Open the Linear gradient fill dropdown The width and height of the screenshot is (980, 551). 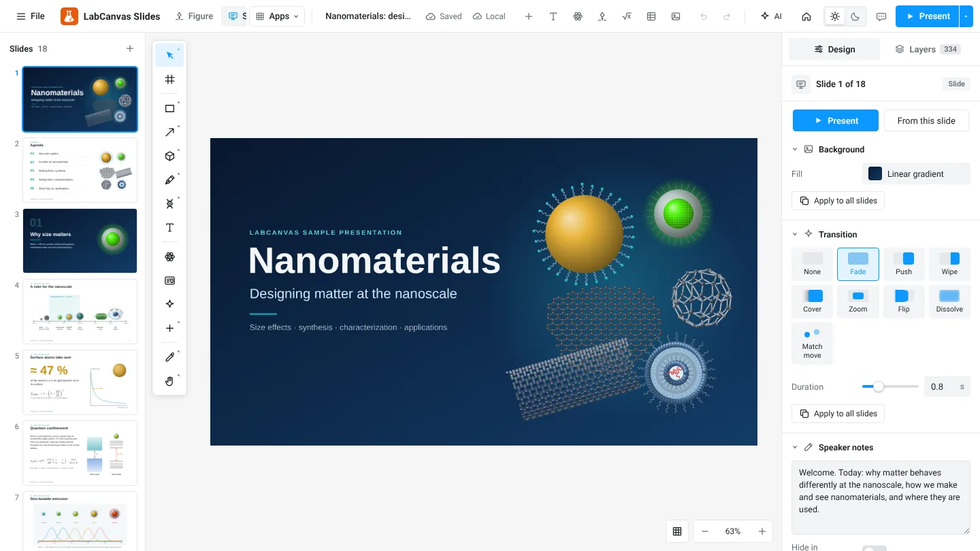click(916, 173)
